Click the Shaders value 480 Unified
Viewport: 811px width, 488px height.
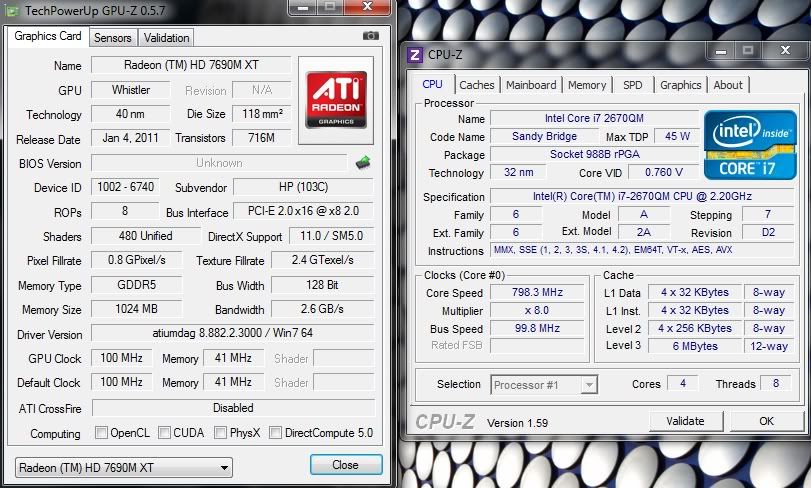coord(146,236)
